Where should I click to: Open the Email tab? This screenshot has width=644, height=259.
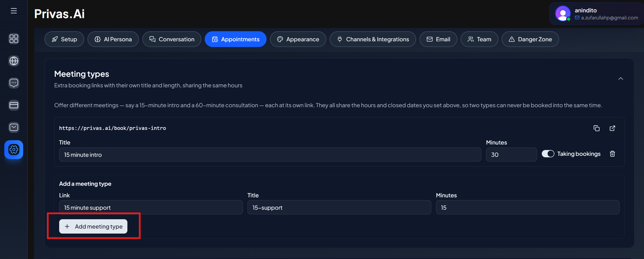[438, 39]
